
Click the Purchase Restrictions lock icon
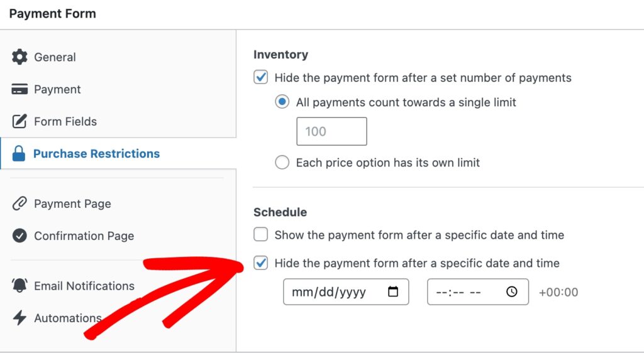click(x=19, y=154)
